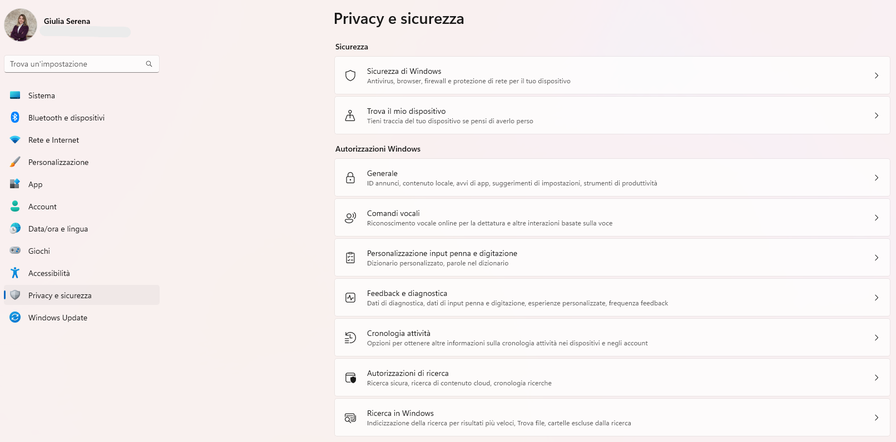
Task: Expand Cronologia attività chevron arrow
Action: 876,338
